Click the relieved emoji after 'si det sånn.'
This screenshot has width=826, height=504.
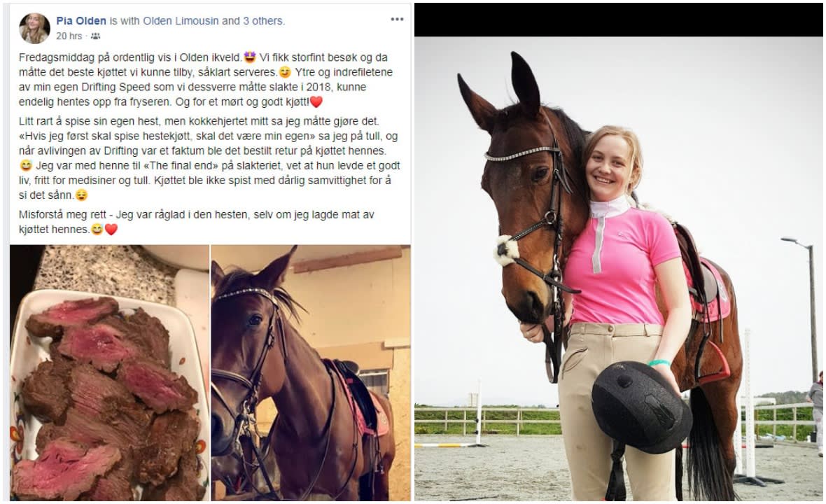coord(81,195)
